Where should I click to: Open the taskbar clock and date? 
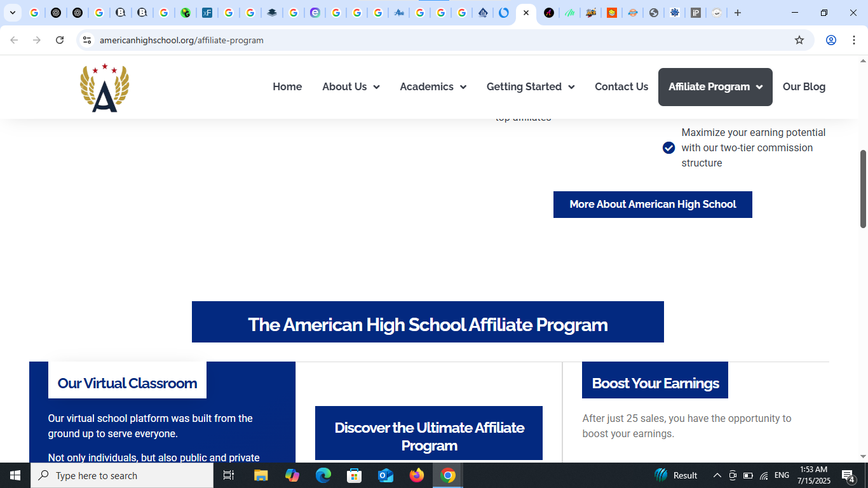pos(814,475)
